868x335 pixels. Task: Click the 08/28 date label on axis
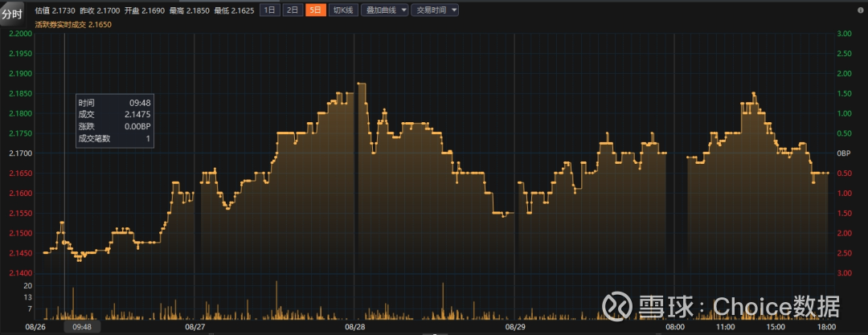(x=355, y=327)
